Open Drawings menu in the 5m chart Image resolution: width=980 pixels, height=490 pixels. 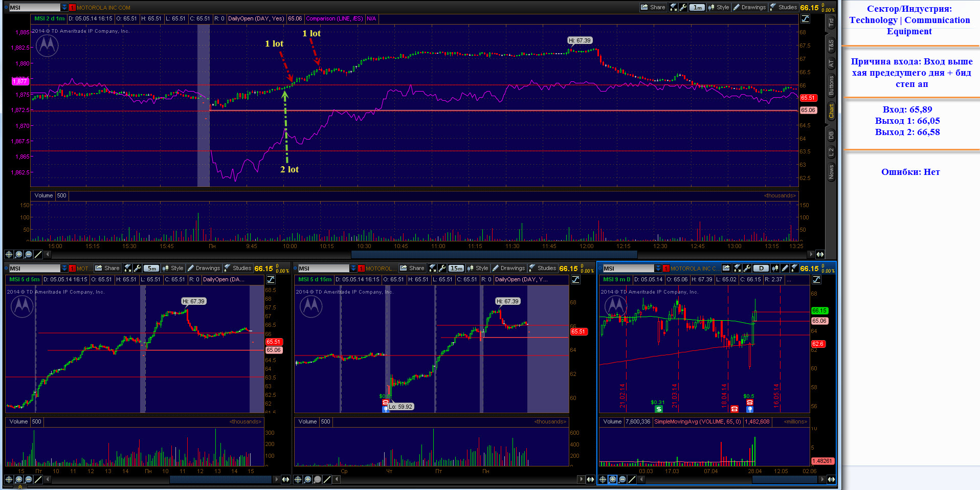click(204, 268)
